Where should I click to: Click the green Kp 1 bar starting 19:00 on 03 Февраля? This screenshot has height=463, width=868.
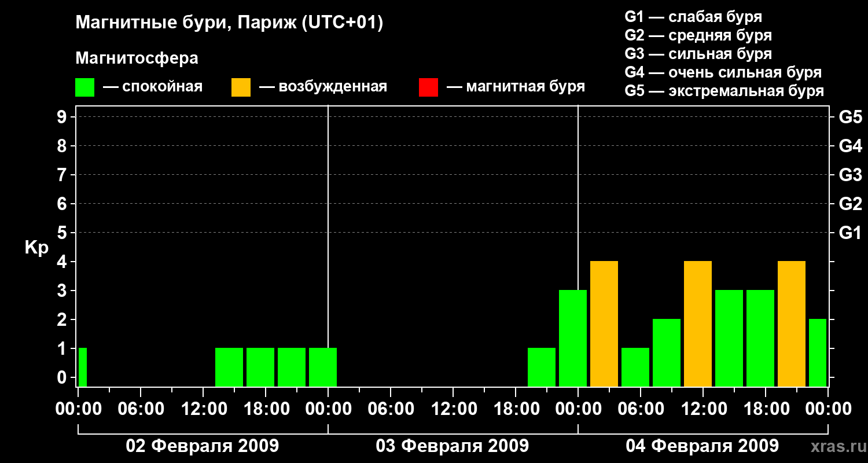point(542,367)
